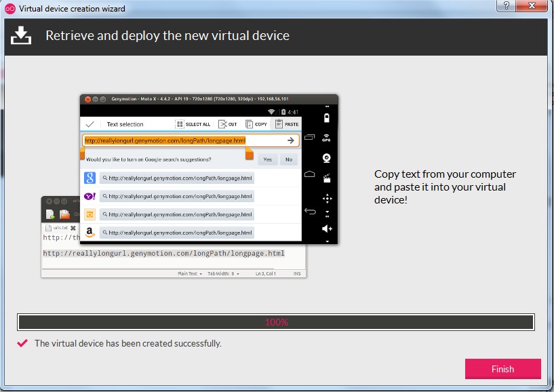The width and height of the screenshot is (554, 392).
Task: Click the CUT action in the illustration
Action: [228, 124]
